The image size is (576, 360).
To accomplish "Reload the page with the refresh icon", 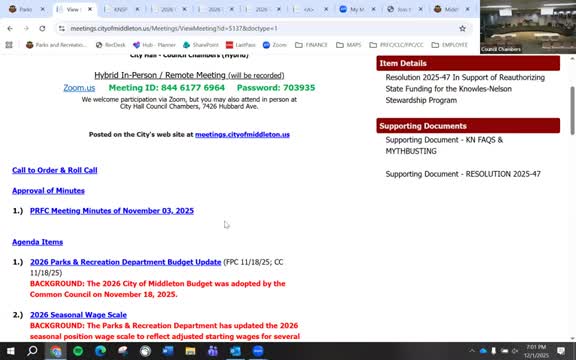I will (x=42, y=28).
